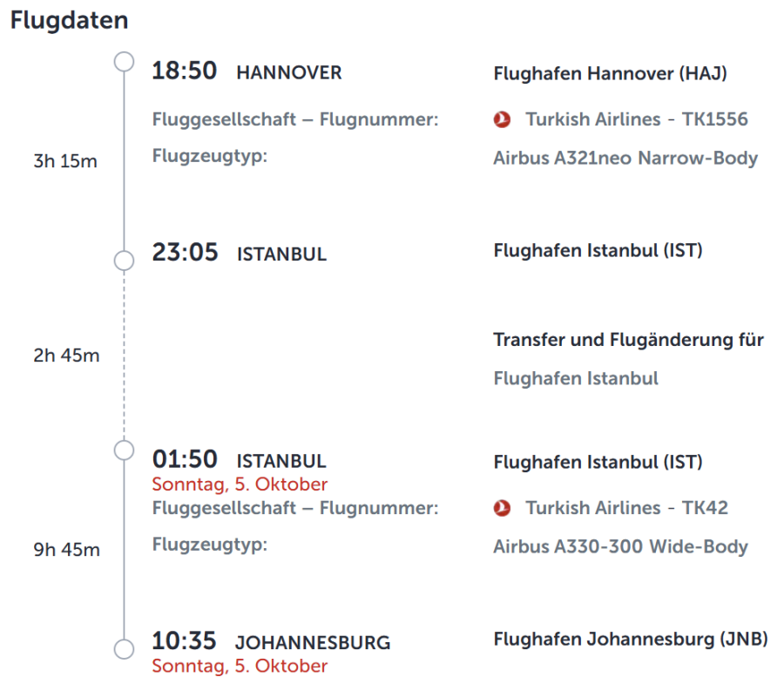784x684 pixels.
Task: Click the Johannesburg arrival timeline circle
Action: click(x=125, y=649)
